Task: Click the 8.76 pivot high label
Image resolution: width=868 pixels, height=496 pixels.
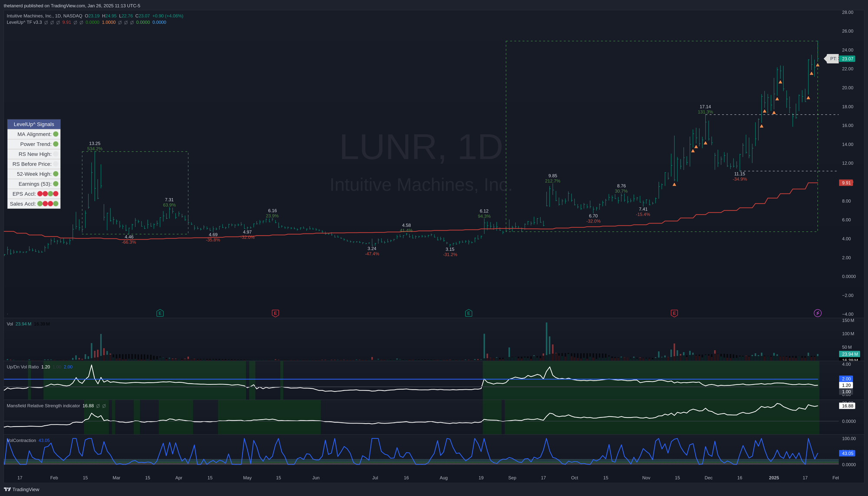Action: tap(621, 186)
